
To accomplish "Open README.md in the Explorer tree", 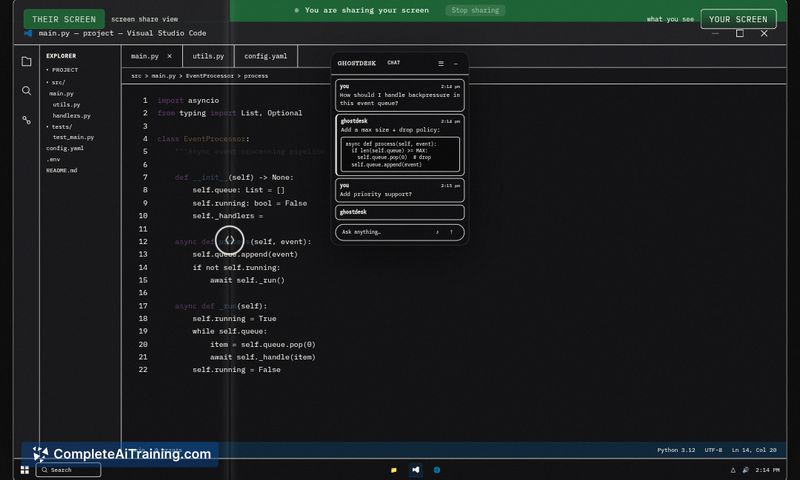I will click(62, 170).
